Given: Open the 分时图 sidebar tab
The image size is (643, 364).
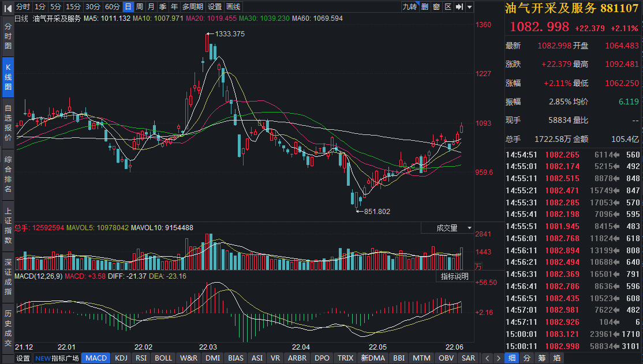Looking at the screenshot, I should pos(8,36).
